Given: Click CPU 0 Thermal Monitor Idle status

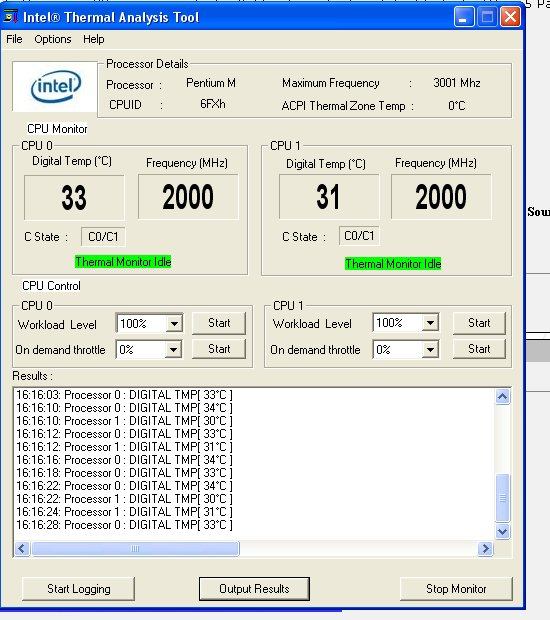Looking at the screenshot, I should click(x=123, y=262).
